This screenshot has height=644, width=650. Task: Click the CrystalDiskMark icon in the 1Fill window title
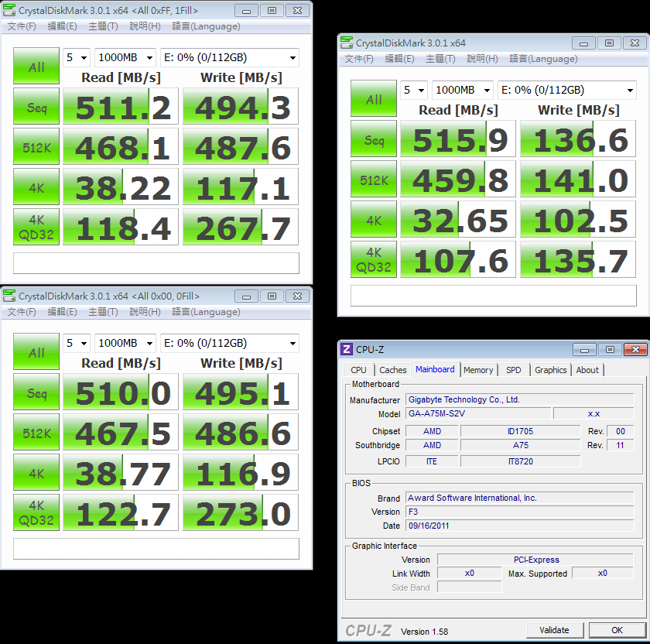click(x=9, y=10)
